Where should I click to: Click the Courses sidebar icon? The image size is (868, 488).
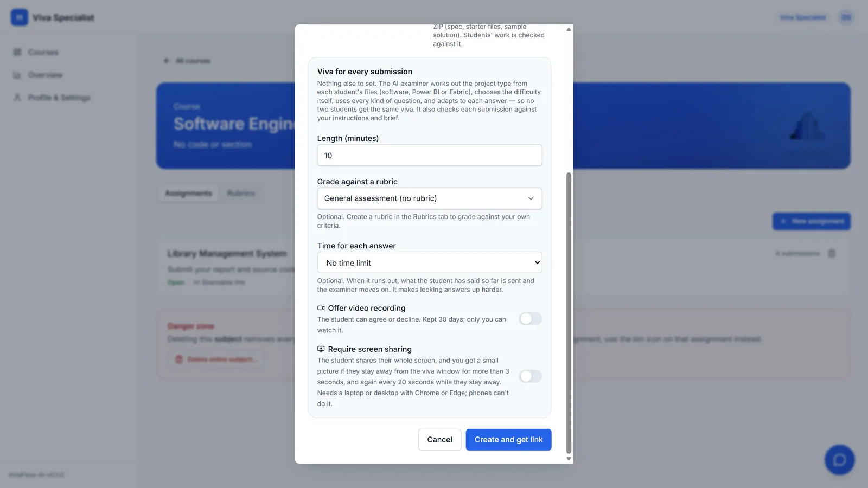point(17,52)
